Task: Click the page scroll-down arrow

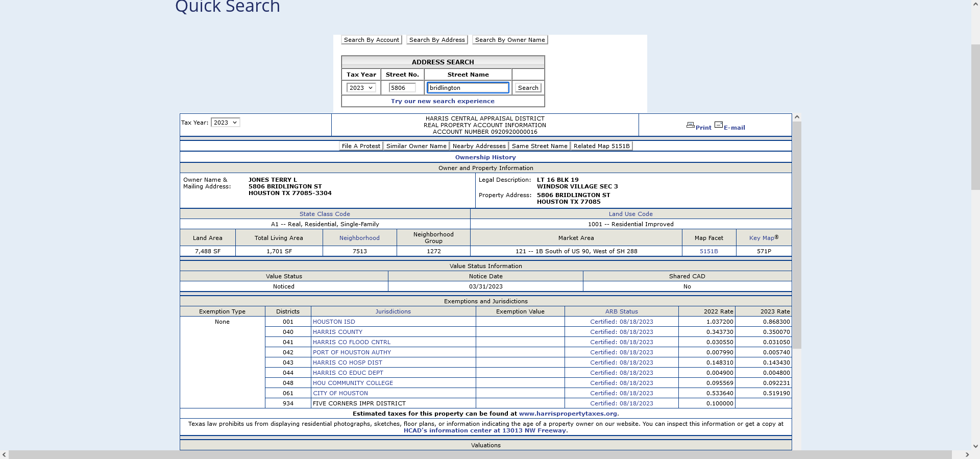Action: [x=975, y=446]
